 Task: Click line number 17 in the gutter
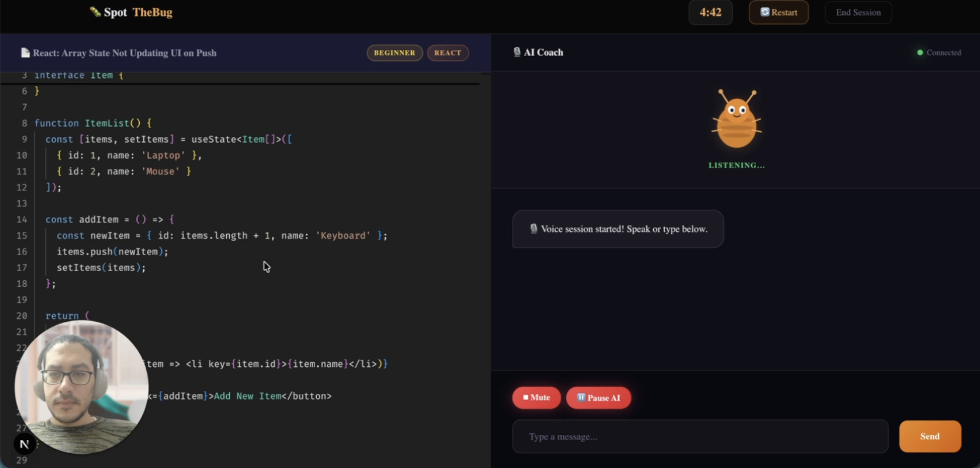22,268
